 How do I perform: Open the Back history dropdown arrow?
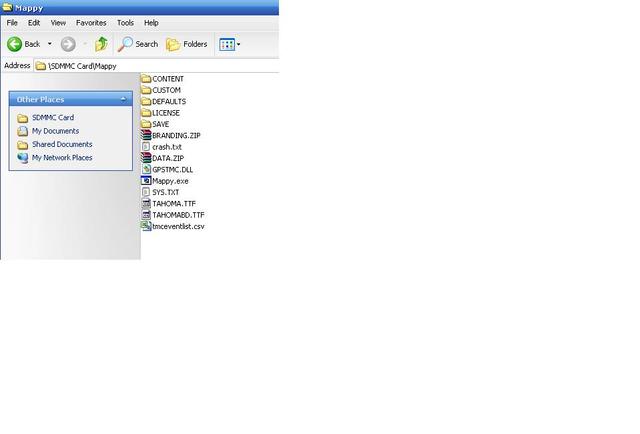pyautogui.click(x=50, y=44)
